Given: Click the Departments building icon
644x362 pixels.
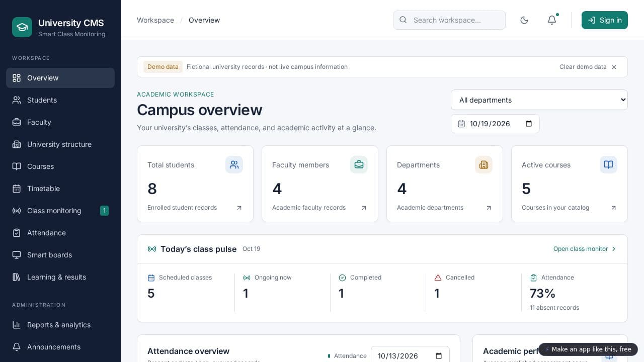Looking at the screenshot, I should coord(484,164).
